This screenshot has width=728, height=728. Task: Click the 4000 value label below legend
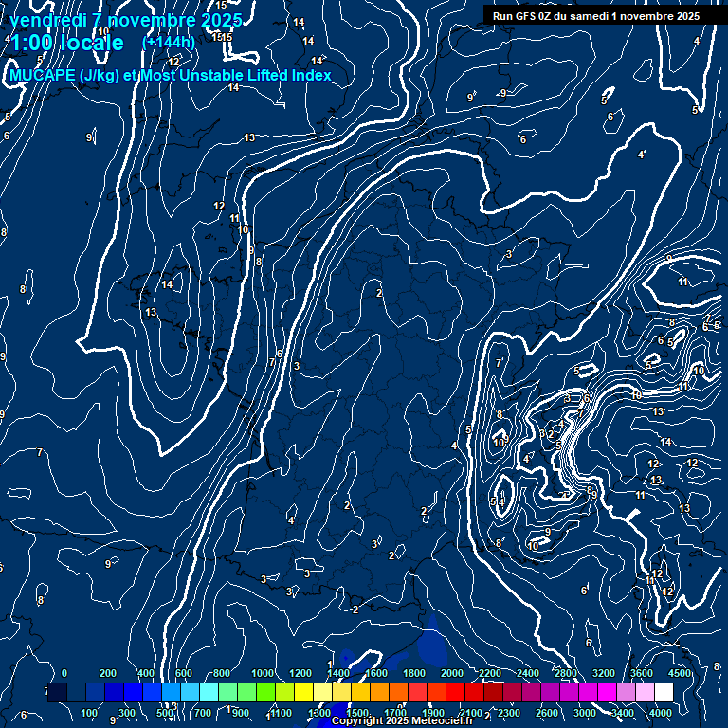pyautogui.click(x=661, y=713)
